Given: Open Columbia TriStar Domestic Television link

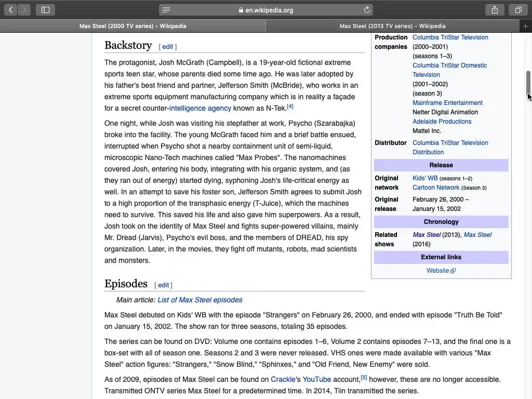Looking at the screenshot, I should pos(449,70).
